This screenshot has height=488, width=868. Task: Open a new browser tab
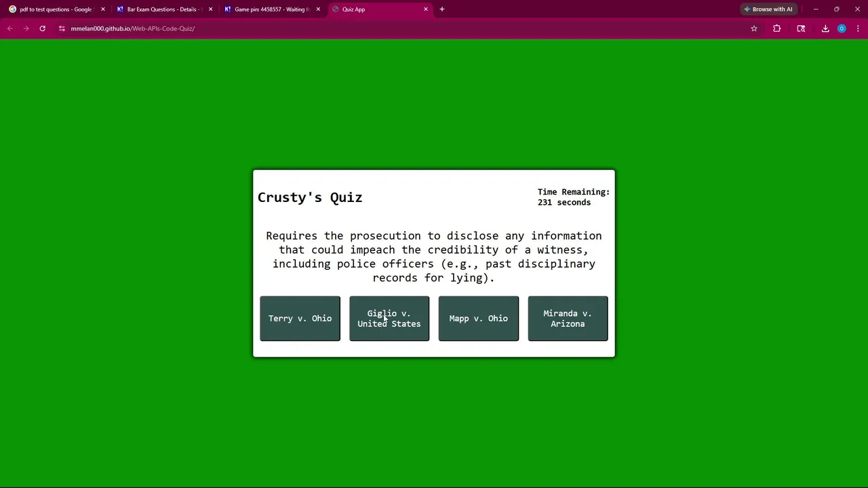point(442,9)
